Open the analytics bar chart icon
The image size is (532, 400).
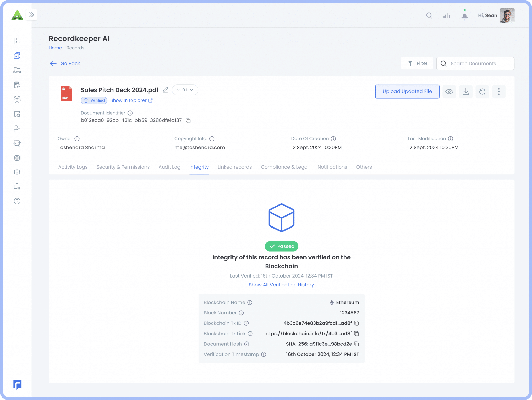click(x=447, y=16)
